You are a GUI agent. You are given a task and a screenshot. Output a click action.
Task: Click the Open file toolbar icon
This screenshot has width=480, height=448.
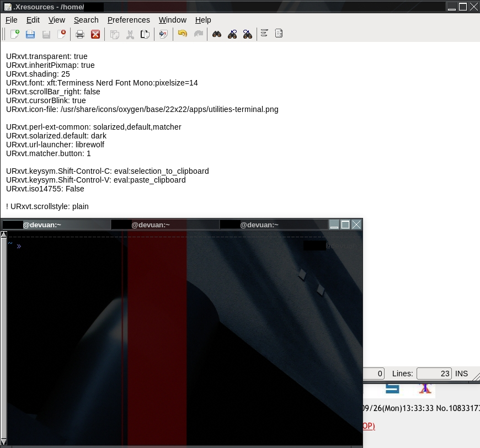[30, 34]
